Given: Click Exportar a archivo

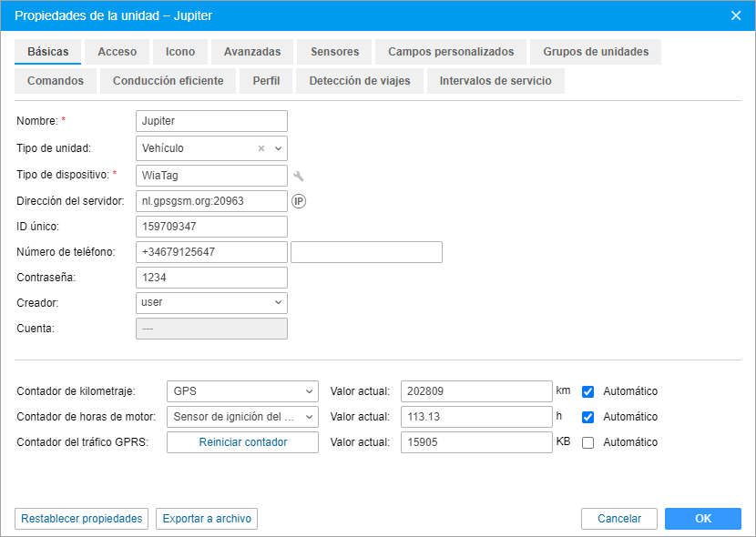Looking at the screenshot, I should point(207,519).
